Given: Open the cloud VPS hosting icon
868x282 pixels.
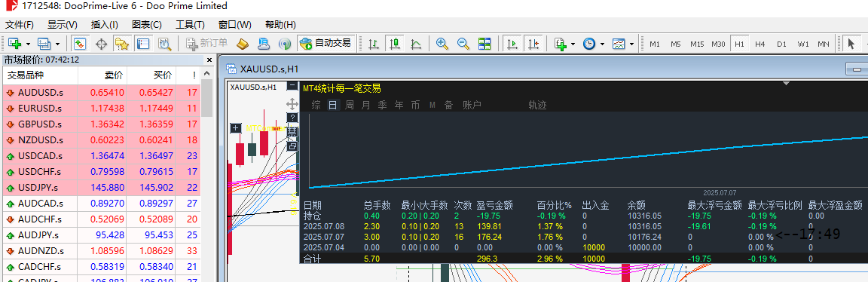Looking at the screenshot, I should click(264, 43).
